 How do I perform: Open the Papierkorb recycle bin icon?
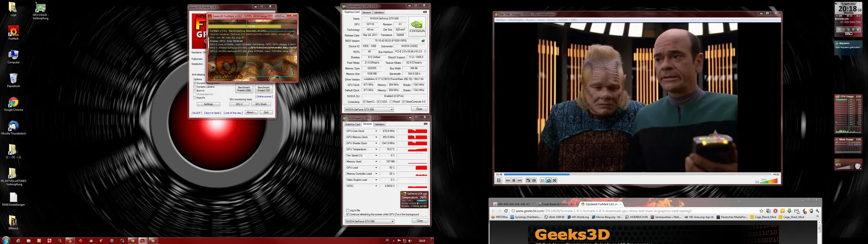(14, 79)
